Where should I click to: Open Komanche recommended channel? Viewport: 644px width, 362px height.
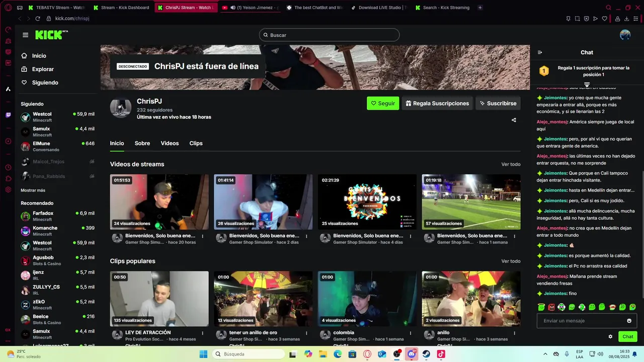pyautogui.click(x=58, y=231)
